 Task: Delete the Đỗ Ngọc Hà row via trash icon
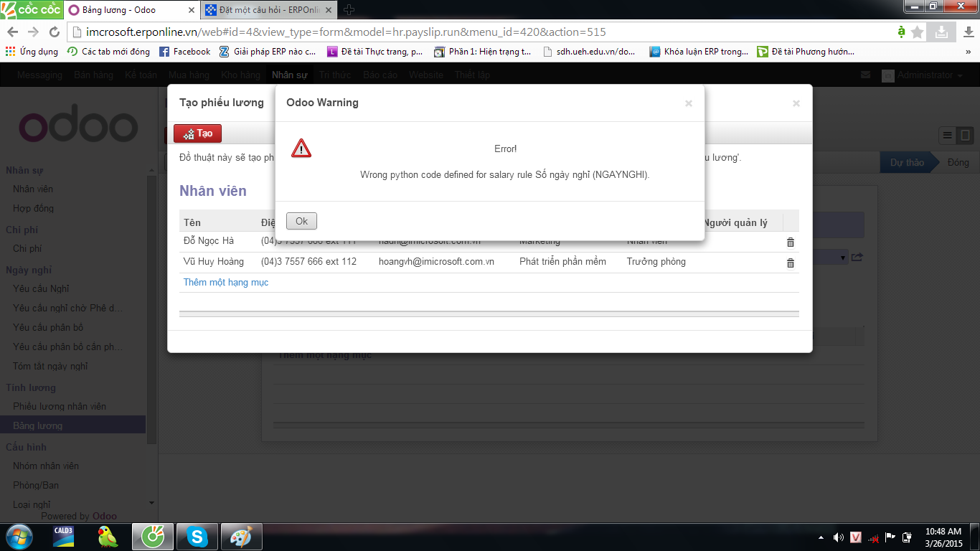coord(791,242)
